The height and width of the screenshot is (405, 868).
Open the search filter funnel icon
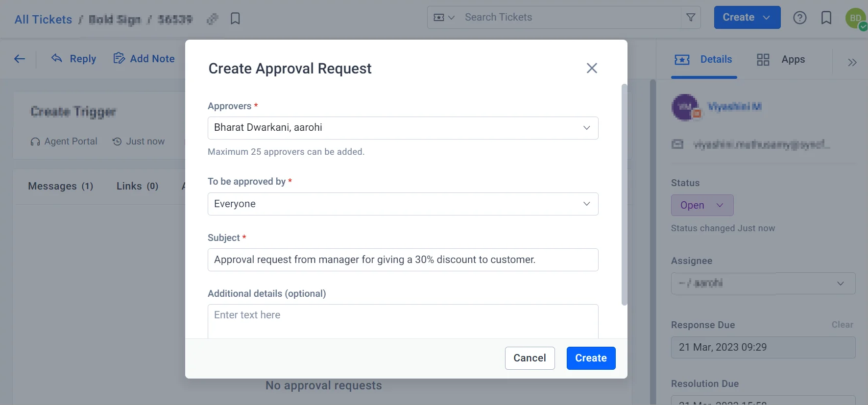[691, 18]
